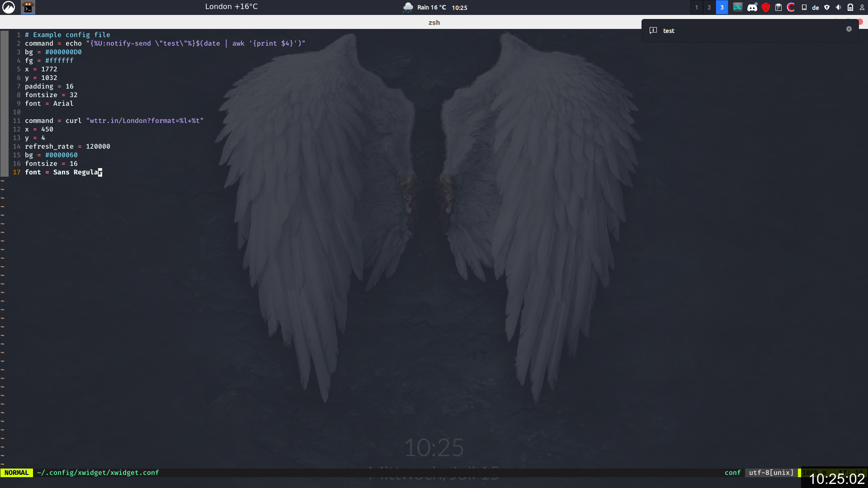Image resolution: width=868 pixels, height=488 pixels.
Task: Switch to virtual desktop 2
Action: (x=709, y=7)
